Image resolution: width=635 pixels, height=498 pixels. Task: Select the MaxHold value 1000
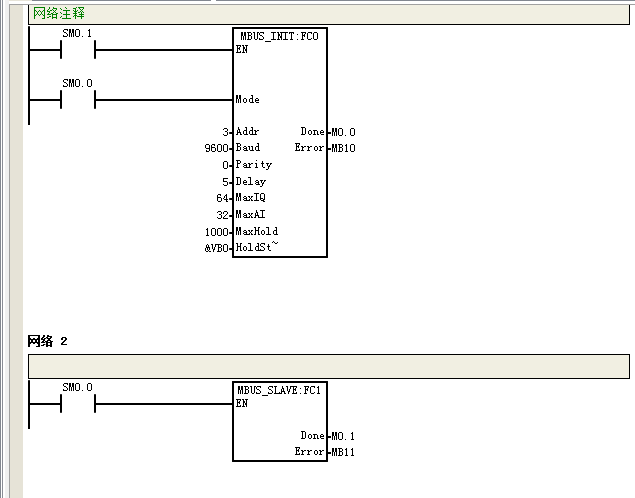217,232
